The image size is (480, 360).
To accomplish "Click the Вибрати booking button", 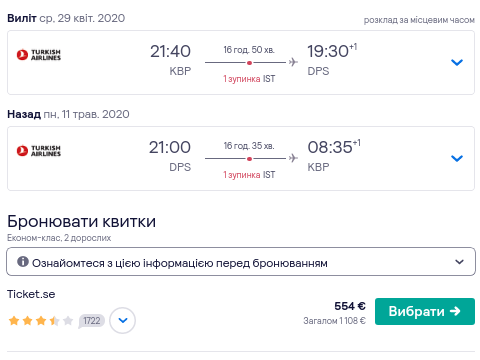I will coord(425,311).
